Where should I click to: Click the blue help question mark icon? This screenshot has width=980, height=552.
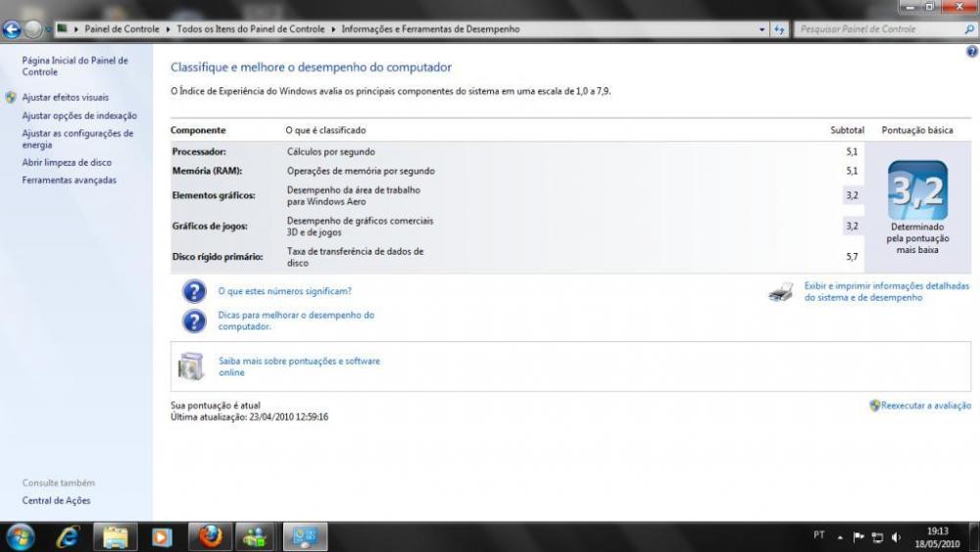[x=971, y=51]
